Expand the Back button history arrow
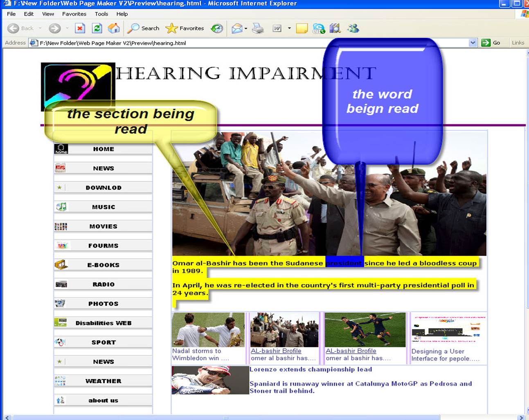The width and height of the screenshot is (529, 420). pos(40,28)
